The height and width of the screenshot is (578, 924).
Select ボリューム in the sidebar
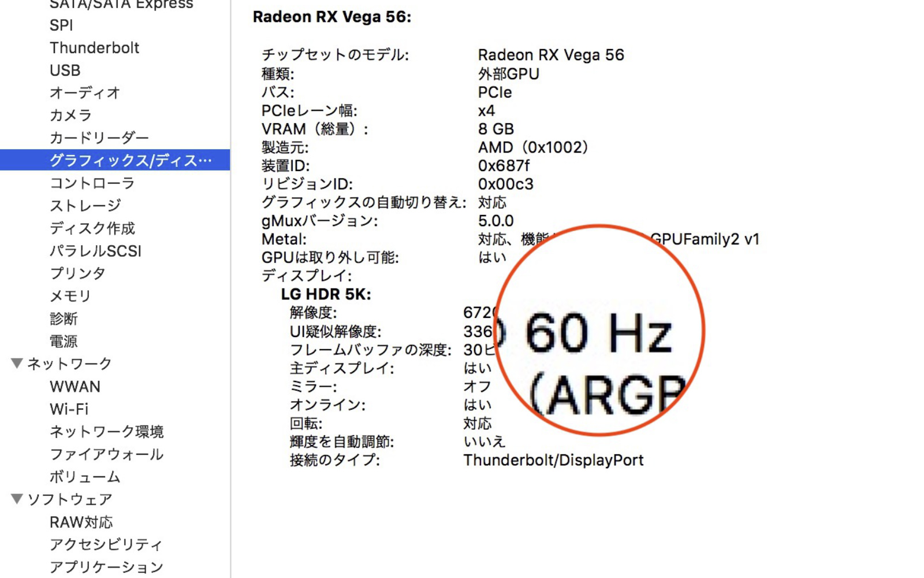tap(85, 477)
